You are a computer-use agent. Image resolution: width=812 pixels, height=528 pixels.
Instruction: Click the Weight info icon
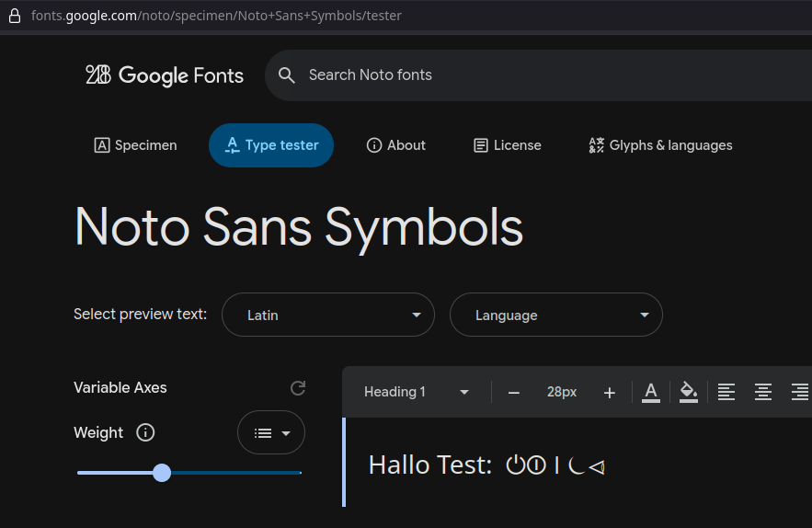point(145,432)
